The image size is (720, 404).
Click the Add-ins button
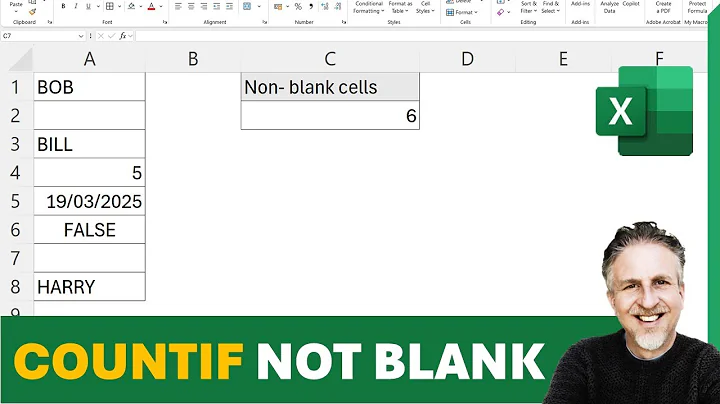[x=580, y=4]
